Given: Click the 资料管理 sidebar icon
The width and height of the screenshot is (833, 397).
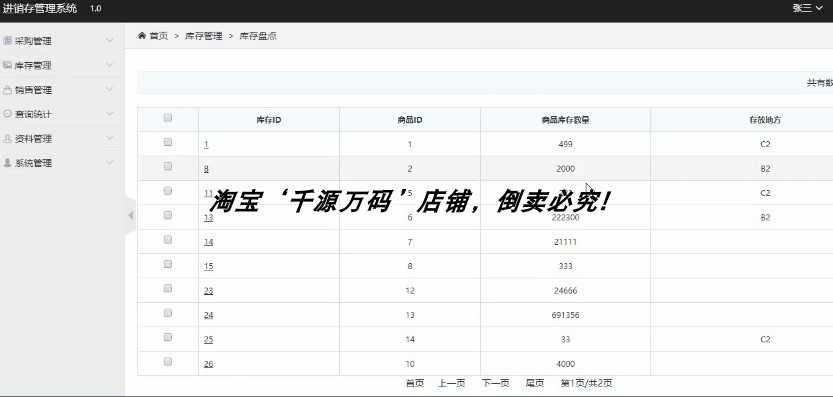Looking at the screenshot, I should (x=7, y=138).
